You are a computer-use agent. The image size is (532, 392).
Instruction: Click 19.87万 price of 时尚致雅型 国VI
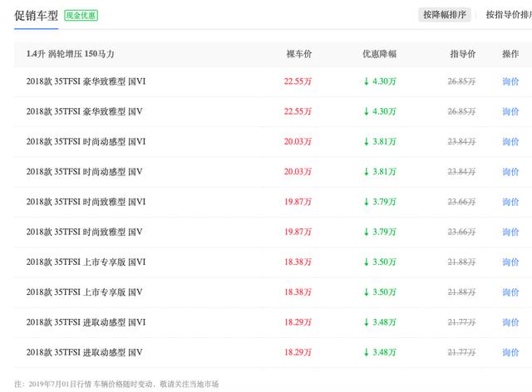tap(298, 202)
